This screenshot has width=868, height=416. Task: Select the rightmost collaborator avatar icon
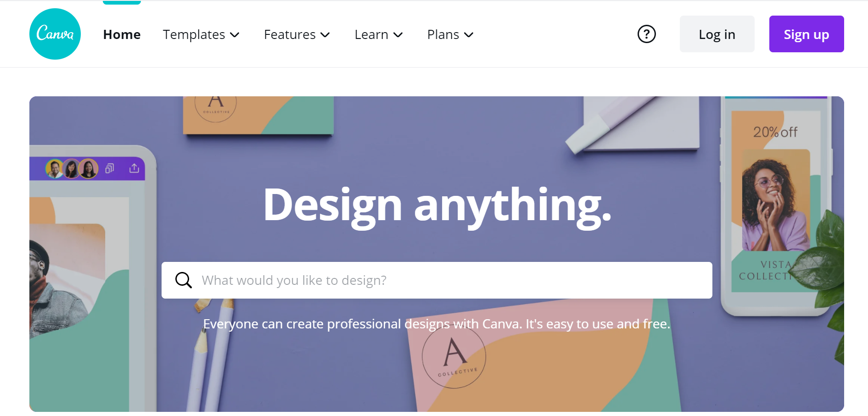89,168
